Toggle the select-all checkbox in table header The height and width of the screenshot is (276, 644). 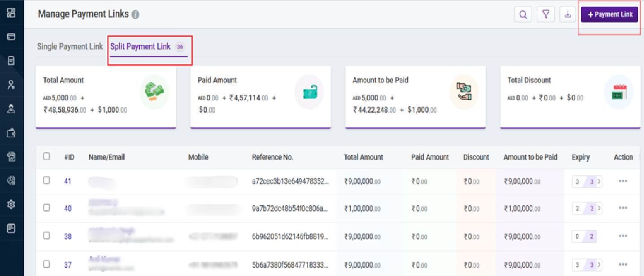click(x=46, y=156)
